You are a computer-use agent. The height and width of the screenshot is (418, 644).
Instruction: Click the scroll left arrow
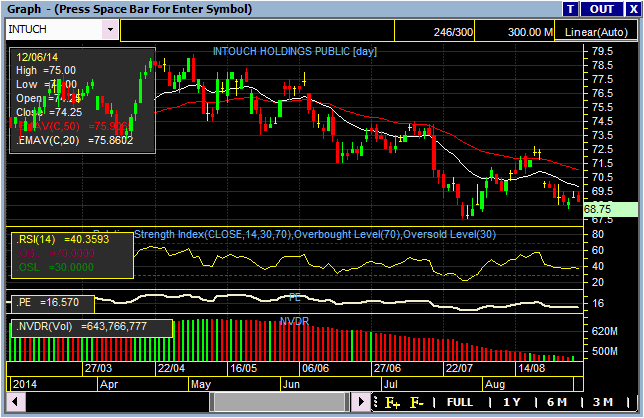pos(15,402)
